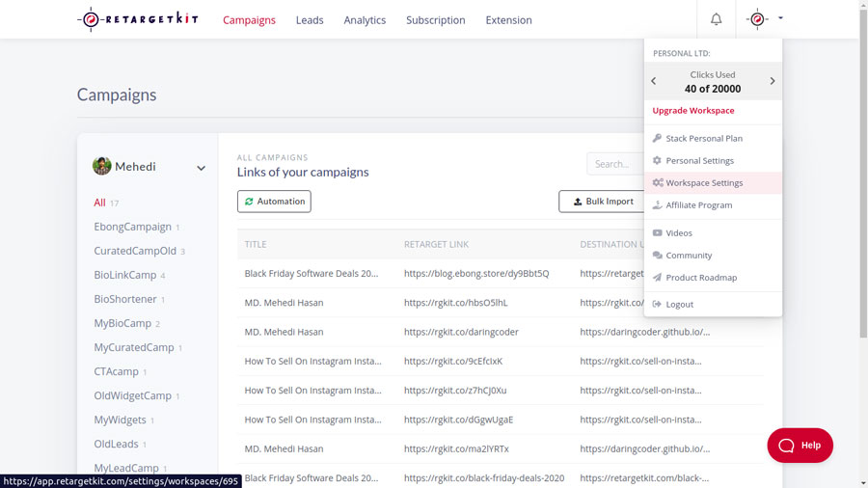Click the TITLE column header
The height and width of the screenshot is (488, 868).
pyautogui.click(x=256, y=244)
